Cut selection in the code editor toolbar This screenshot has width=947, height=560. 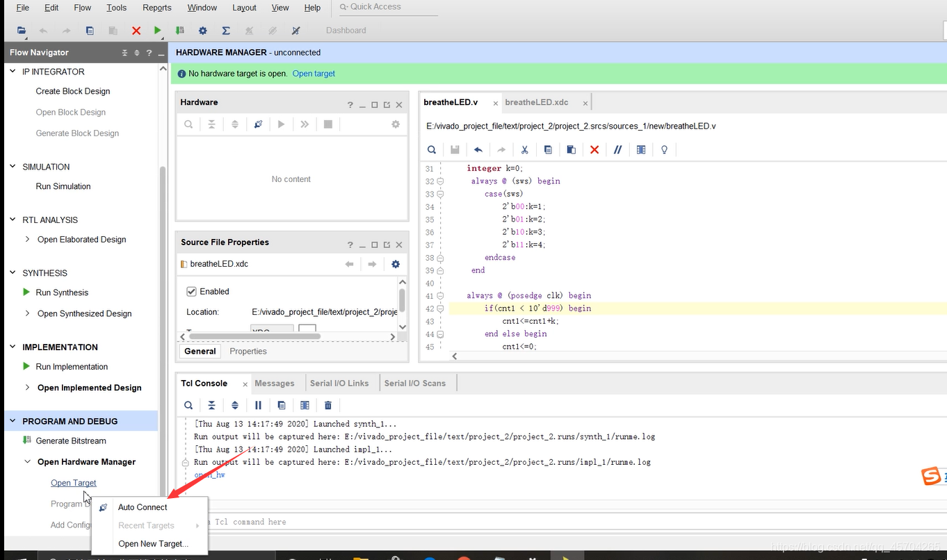pos(525,149)
